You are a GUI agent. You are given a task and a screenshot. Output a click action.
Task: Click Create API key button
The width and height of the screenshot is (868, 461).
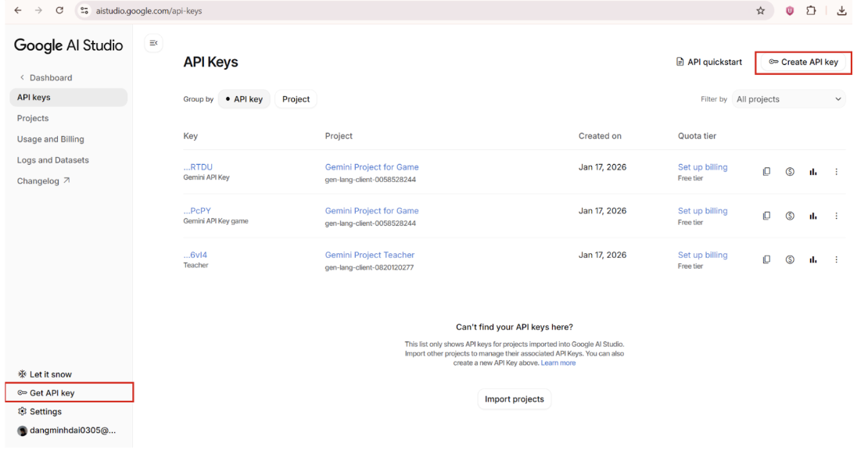(x=803, y=63)
